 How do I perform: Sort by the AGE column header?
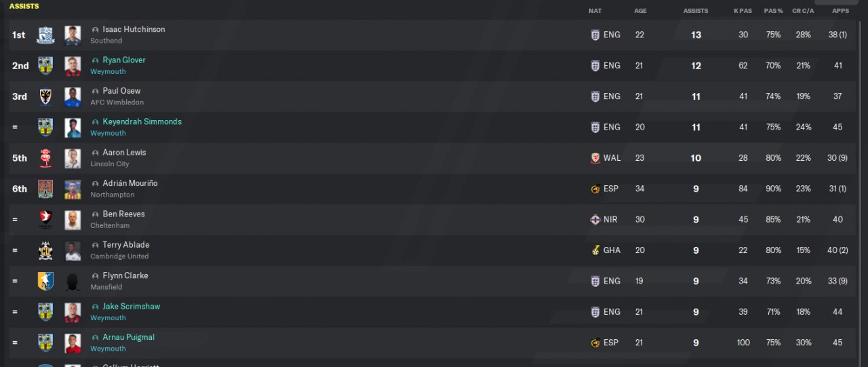click(x=640, y=11)
